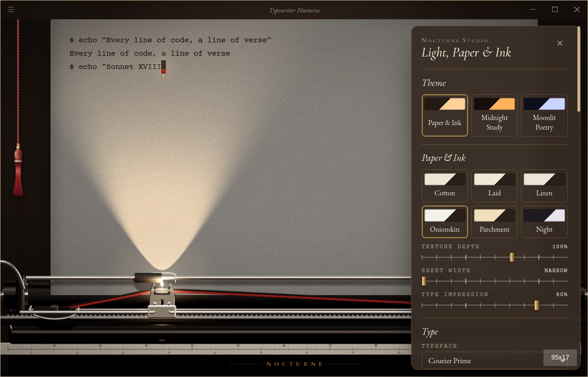The width and height of the screenshot is (588, 377).
Task: Switch paper to Parchment
Action: (494, 222)
